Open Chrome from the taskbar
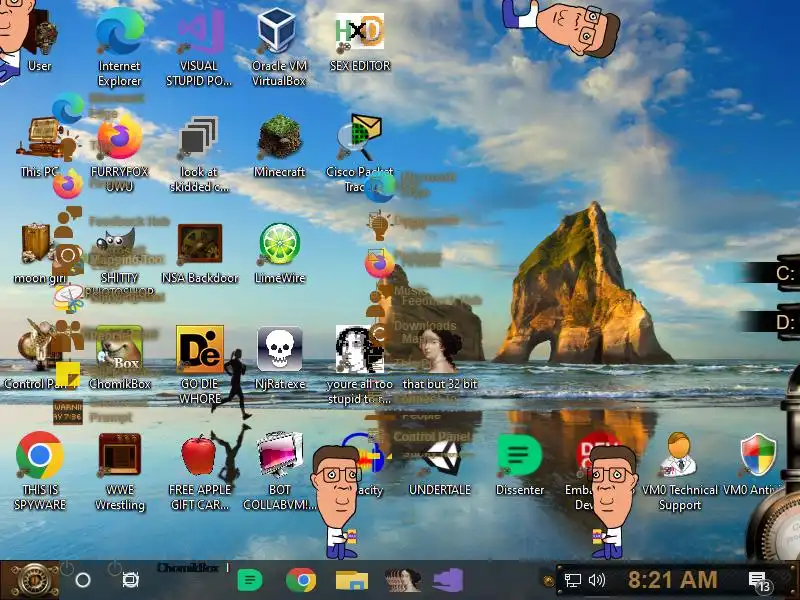Screen dimensions: 800x600 click(301, 580)
